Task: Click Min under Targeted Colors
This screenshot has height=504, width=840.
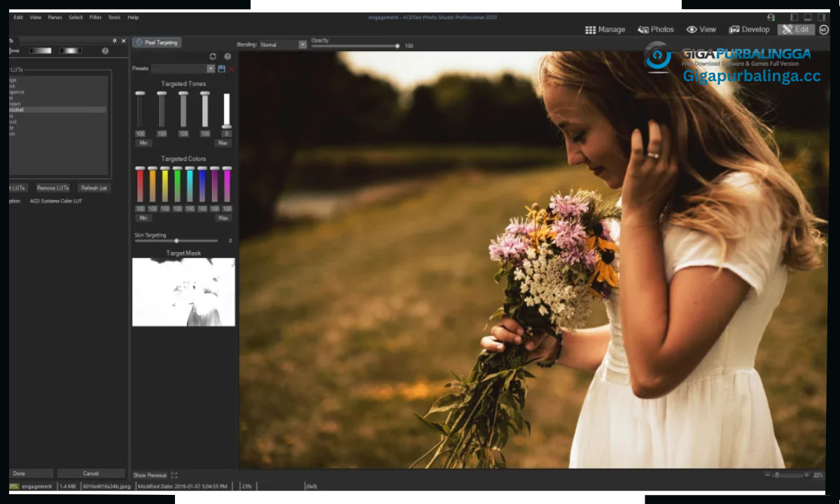Action: [x=142, y=218]
